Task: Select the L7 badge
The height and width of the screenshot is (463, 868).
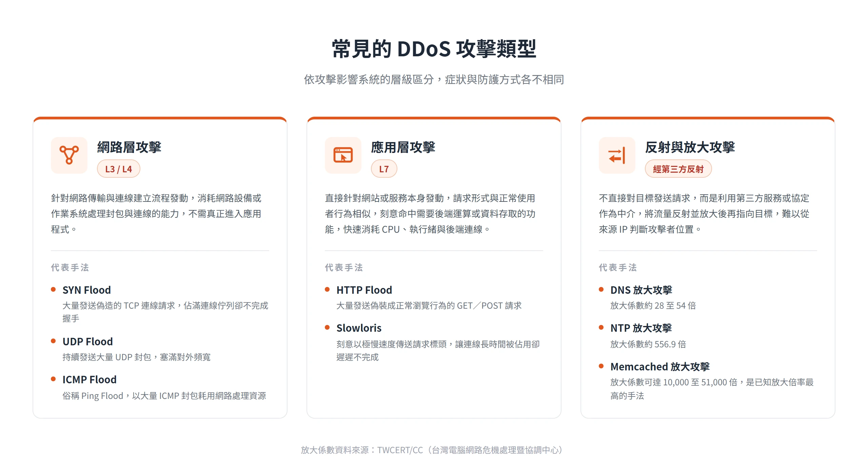Action: point(384,169)
